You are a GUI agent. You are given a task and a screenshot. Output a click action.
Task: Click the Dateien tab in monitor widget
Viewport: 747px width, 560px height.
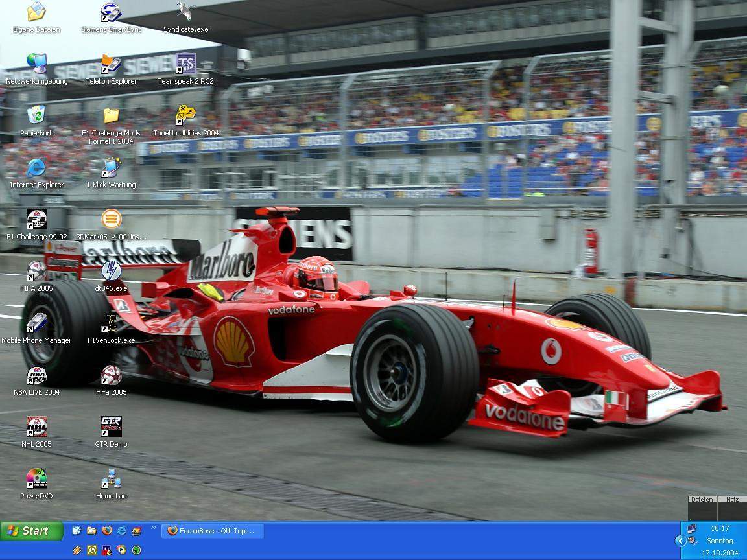click(x=702, y=500)
